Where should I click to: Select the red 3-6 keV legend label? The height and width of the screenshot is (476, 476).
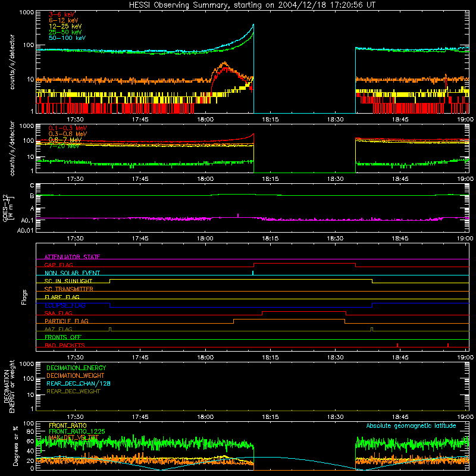coord(62,14)
